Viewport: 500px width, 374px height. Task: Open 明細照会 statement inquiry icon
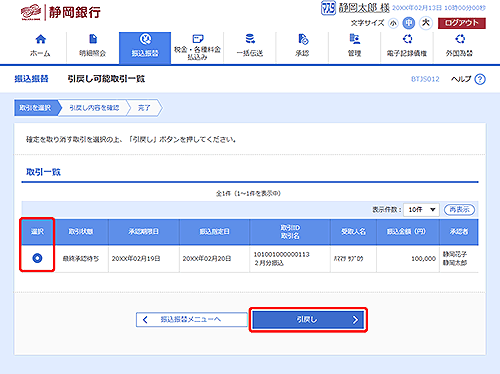pos(93,39)
